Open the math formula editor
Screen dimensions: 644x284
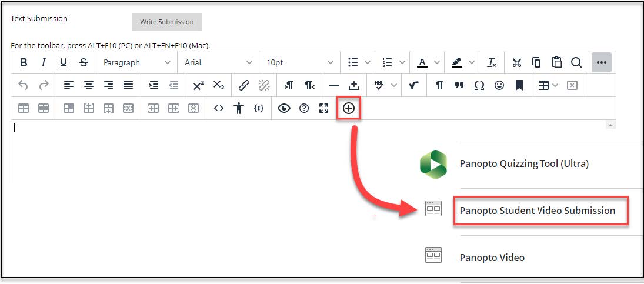413,85
